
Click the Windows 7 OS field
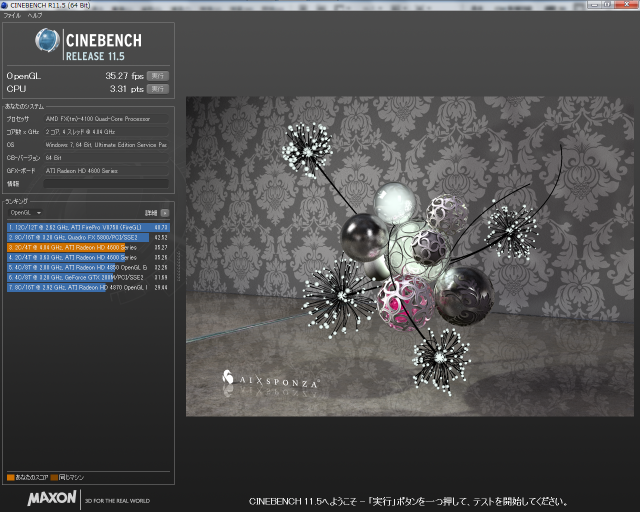(x=106, y=145)
